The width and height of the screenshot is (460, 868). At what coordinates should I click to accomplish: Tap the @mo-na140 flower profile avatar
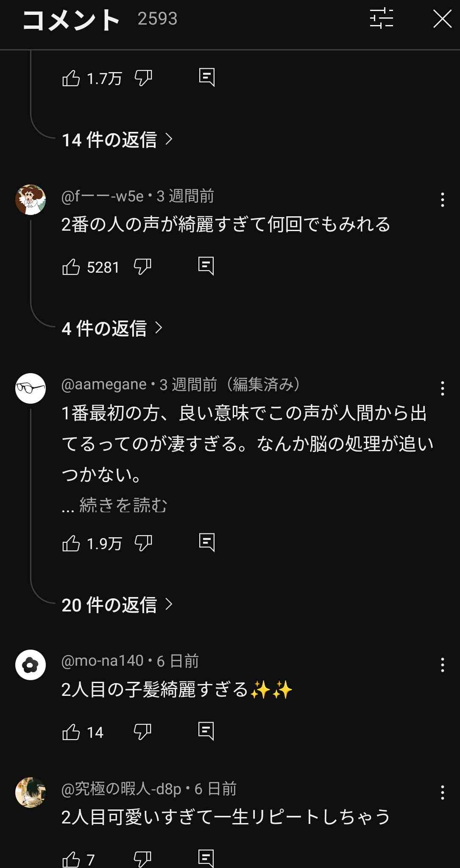pos(31,665)
